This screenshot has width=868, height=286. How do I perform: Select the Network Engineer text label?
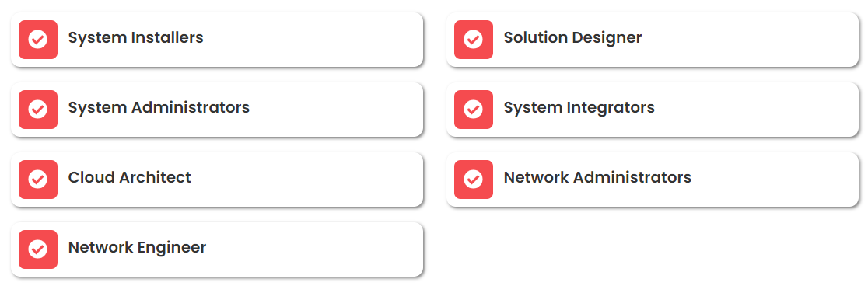(137, 248)
